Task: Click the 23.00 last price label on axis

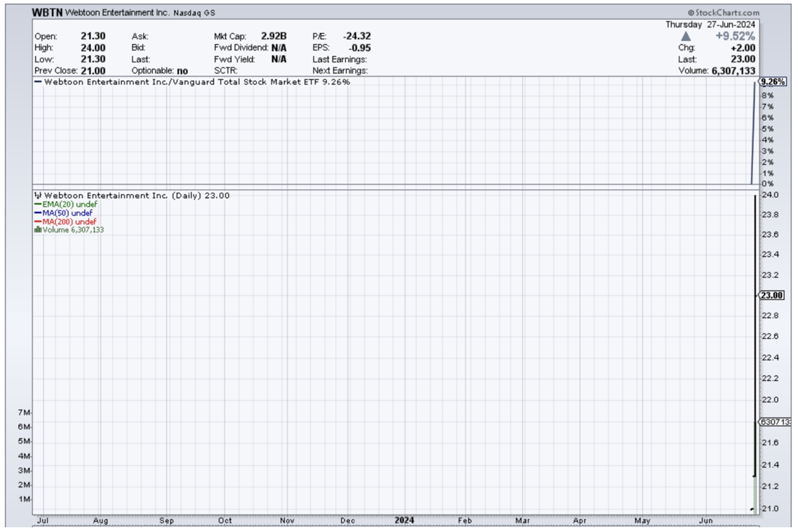Action: click(x=771, y=295)
